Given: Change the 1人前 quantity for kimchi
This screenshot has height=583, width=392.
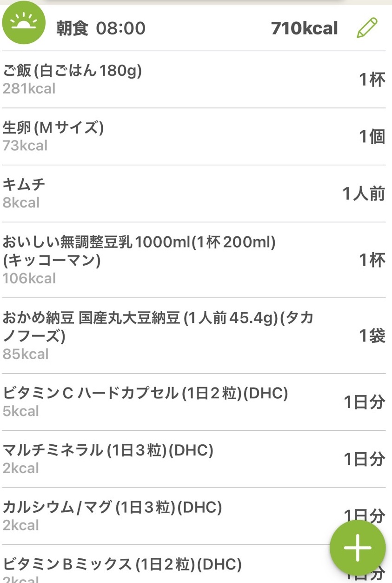Looking at the screenshot, I should coord(364,194).
